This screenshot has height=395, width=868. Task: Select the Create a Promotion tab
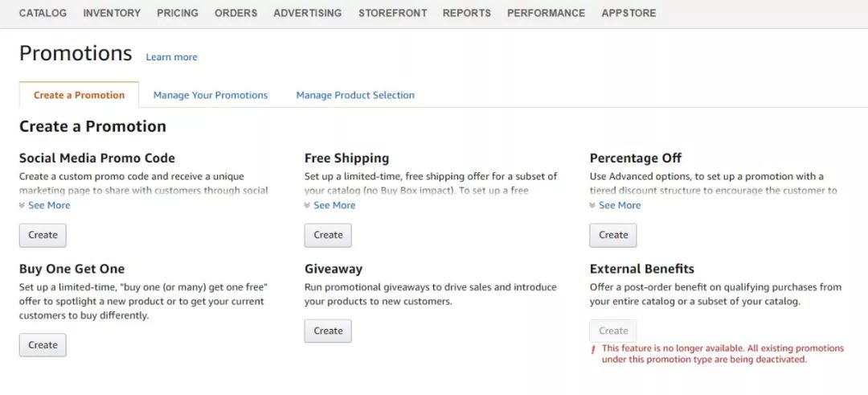pyautogui.click(x=79, y=95)
